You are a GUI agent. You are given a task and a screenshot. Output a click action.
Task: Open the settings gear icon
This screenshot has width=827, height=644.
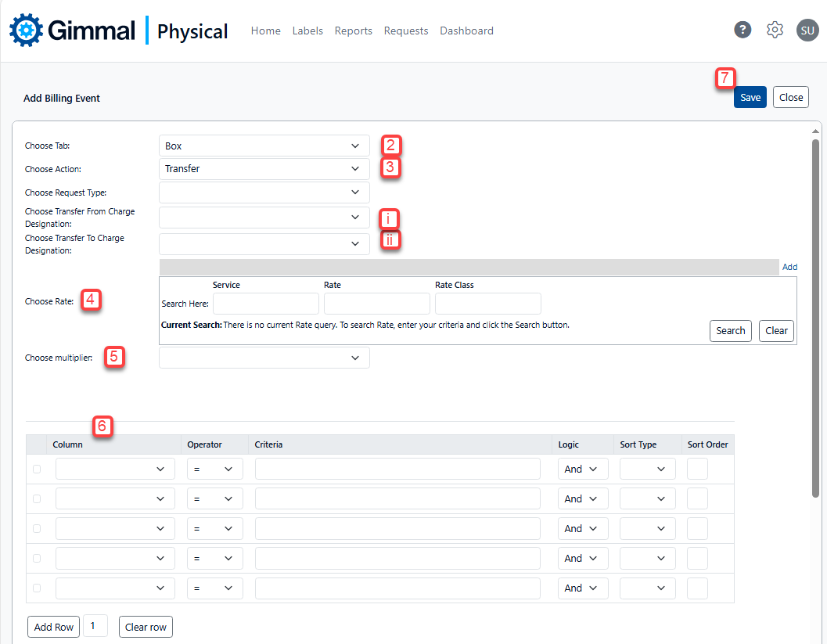(775, 30)
